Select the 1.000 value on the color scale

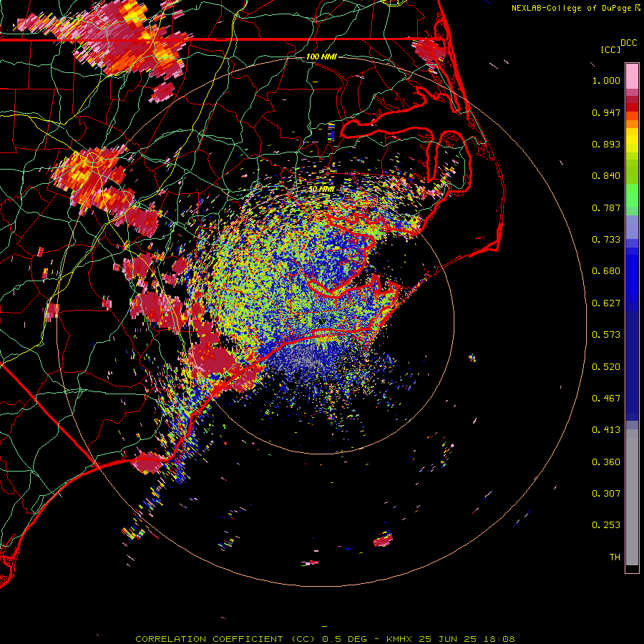(x=606, y=80)
